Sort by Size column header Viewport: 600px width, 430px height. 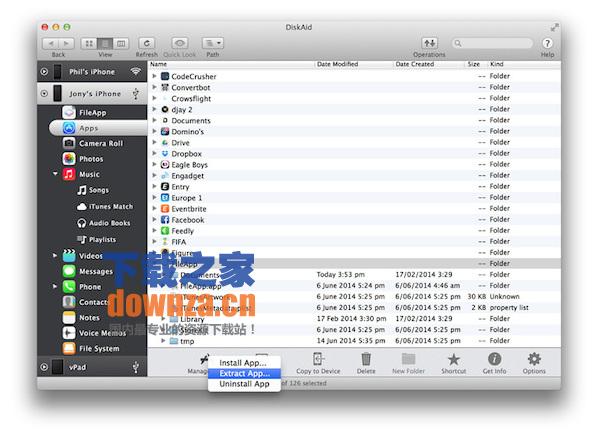click(476, 64)
